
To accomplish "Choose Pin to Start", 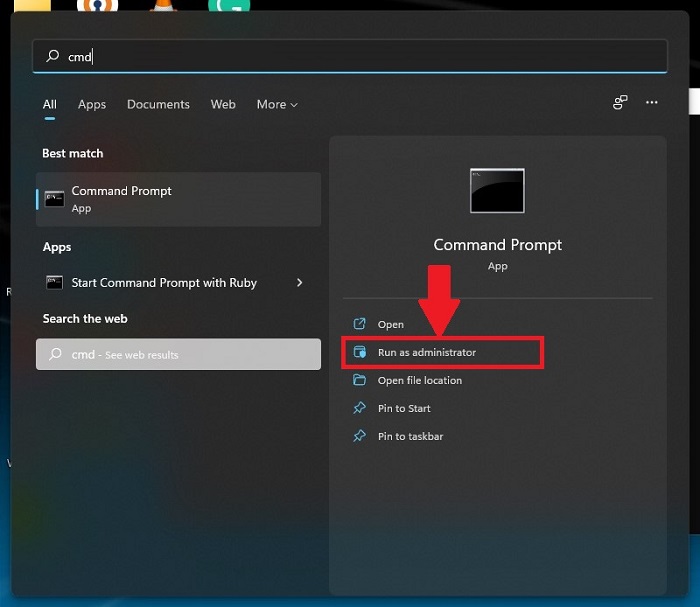I will point(404,408).
